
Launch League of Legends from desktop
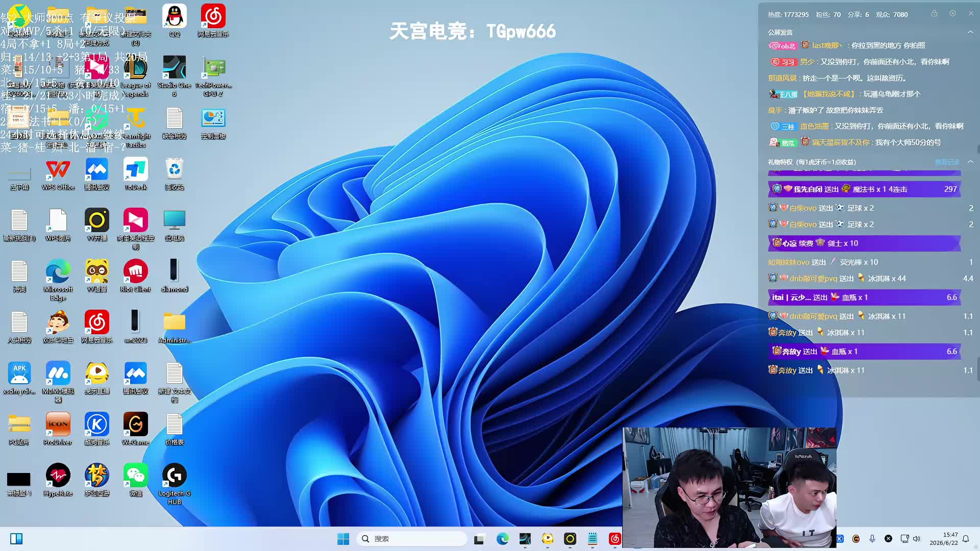[135, 76]
